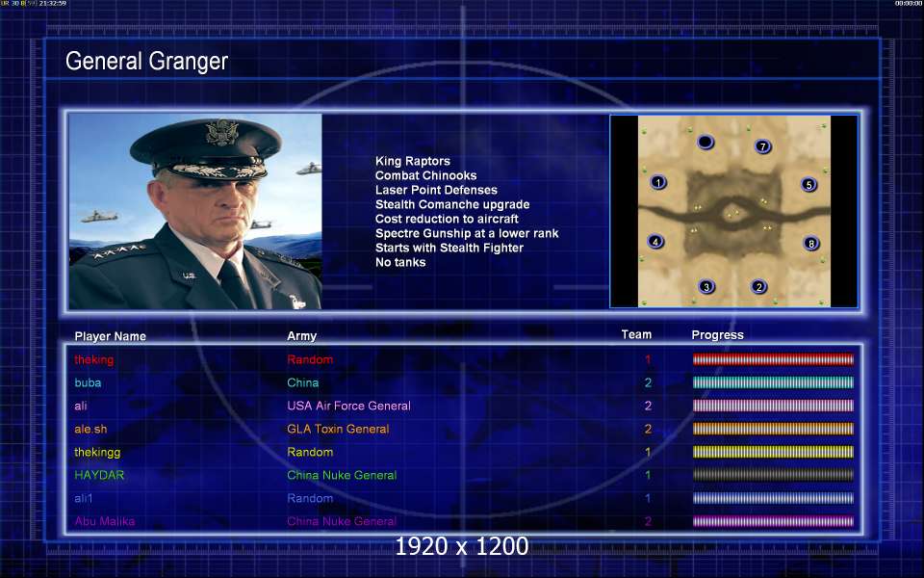The width and height of the screenshot is (924, 578).
Task: Click the Stealth Comanche upgrade line
Action: point(452,204)
